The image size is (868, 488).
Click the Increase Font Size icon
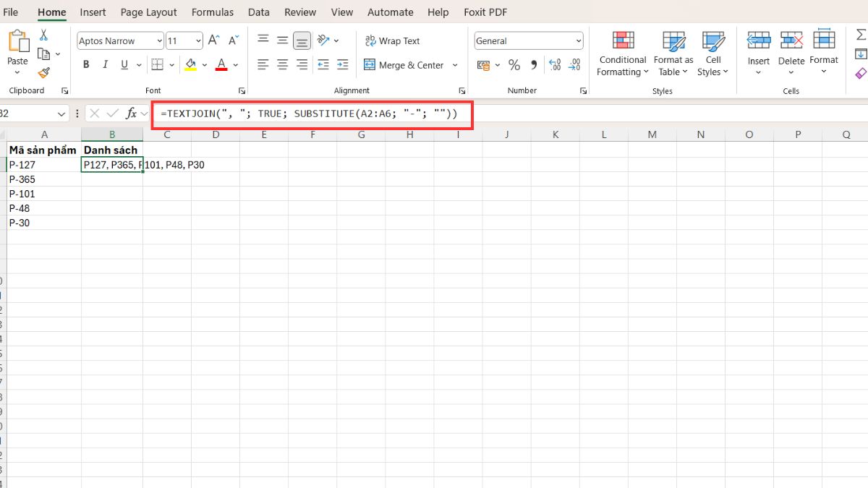click(x=213, y=40)
